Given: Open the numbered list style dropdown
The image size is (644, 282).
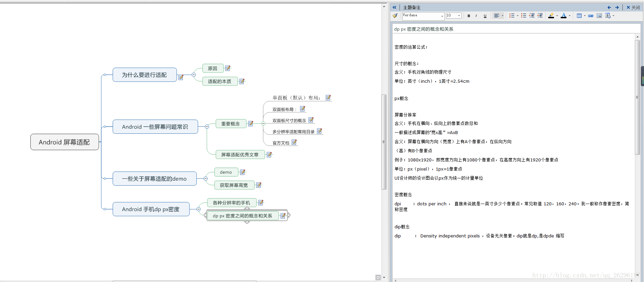Looking at the screenshot, I should click(518, 16).
